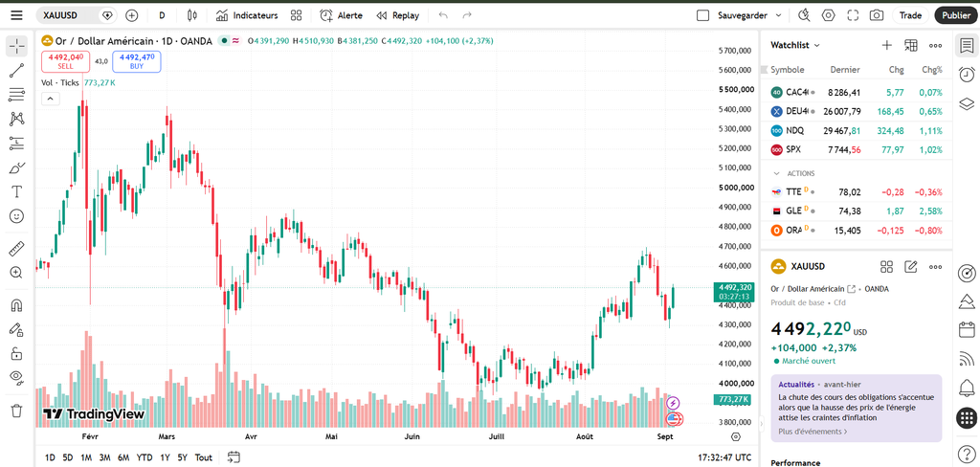Collapse the indicator legend chevron
980x467 pixels.
(50, 99)
